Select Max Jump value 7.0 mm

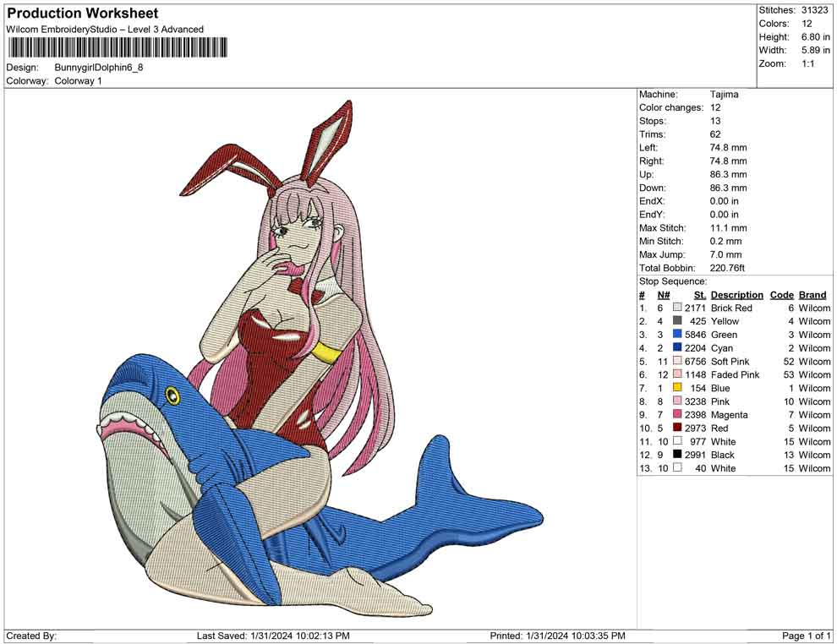(726, 254)
